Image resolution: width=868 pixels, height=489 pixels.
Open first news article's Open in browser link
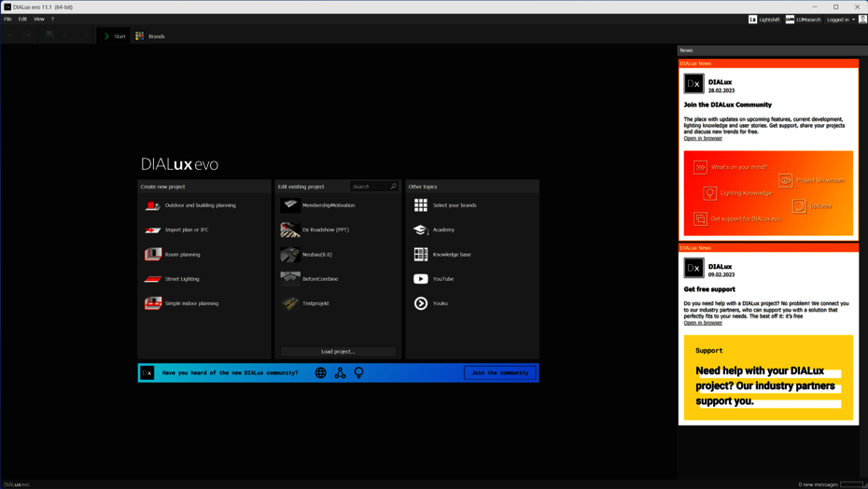[x=703, y=138]
